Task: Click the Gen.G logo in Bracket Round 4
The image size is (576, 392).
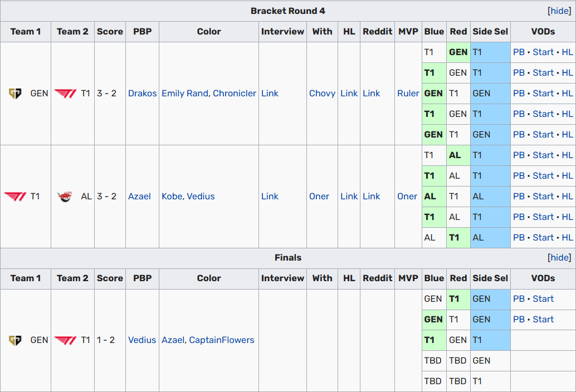Action: (15, 94)
